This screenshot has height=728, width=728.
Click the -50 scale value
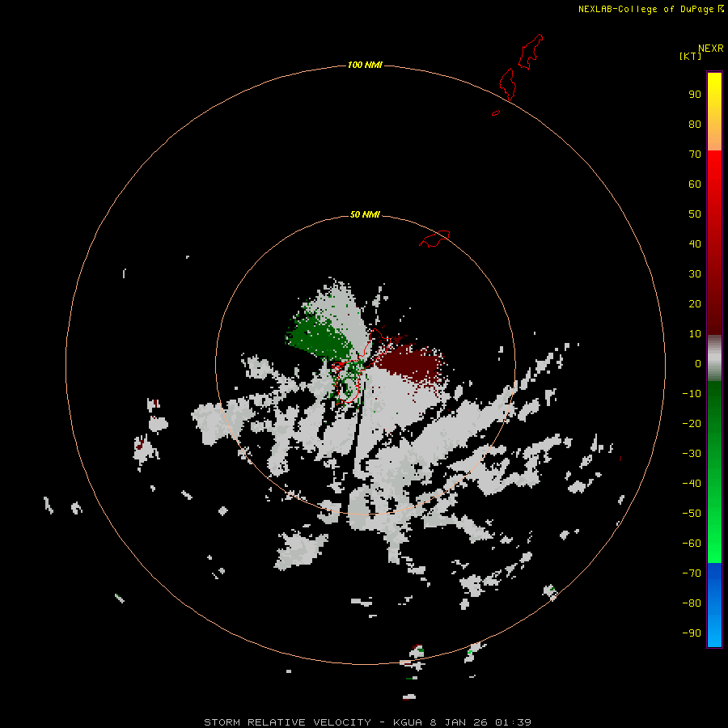[692, 514]
